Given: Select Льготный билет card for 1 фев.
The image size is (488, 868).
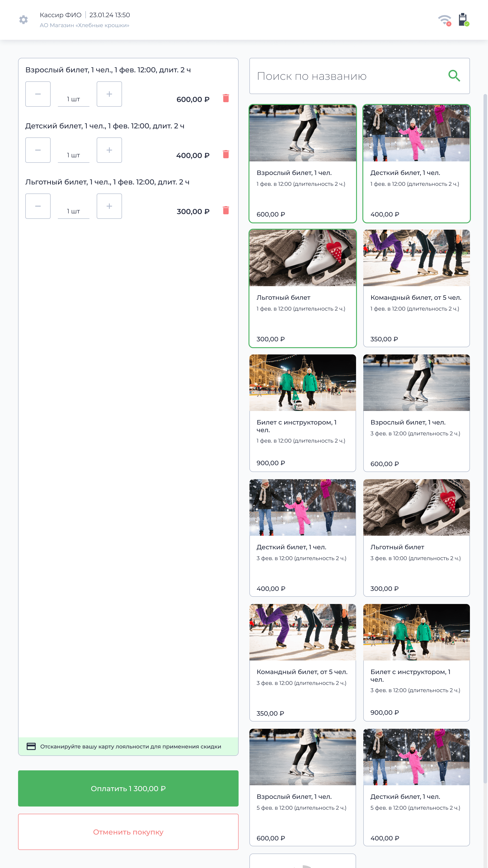Looking at the screenshot, I should 303,288.
